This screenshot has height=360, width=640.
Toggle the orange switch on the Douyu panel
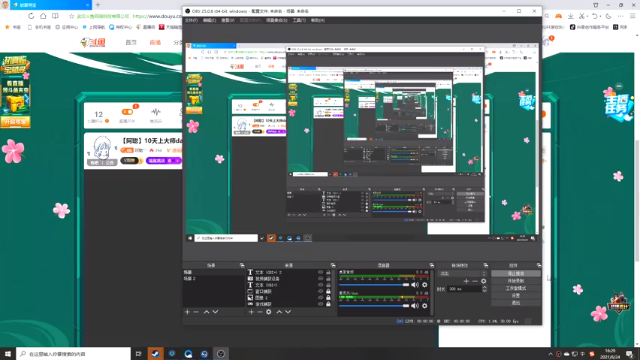coord(127,112)
